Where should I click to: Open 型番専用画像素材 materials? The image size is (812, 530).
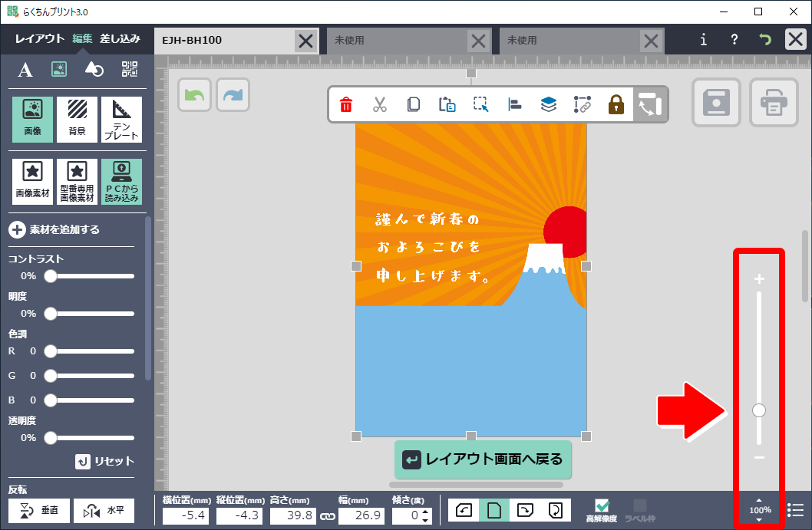[x=78, y=182]
